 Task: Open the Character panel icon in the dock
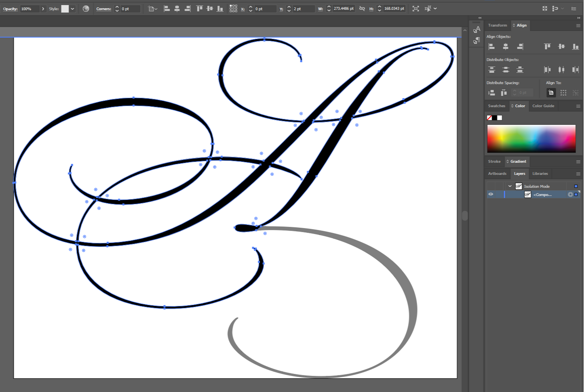[x=477, y=29]
